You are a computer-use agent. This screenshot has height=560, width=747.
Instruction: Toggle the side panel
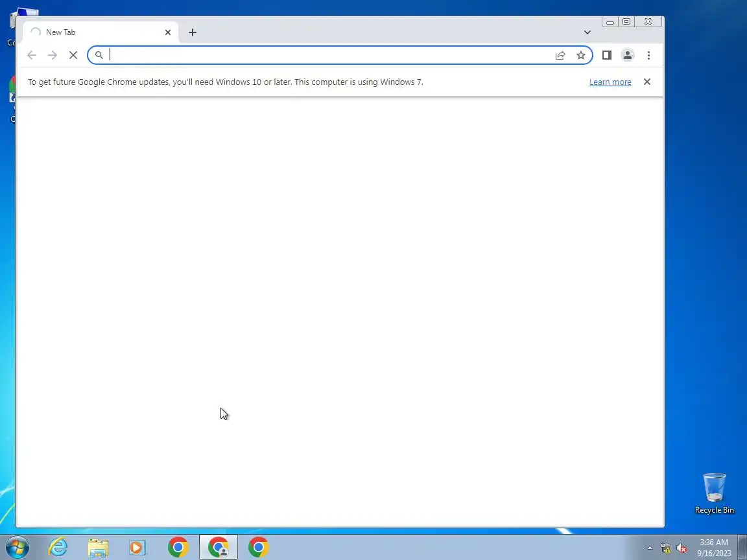607,55
